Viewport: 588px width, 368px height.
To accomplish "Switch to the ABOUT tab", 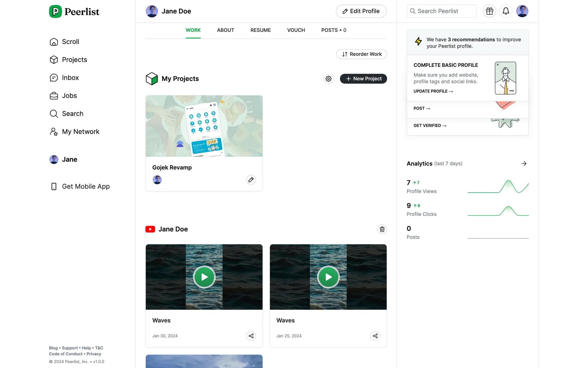I will 225,30.
